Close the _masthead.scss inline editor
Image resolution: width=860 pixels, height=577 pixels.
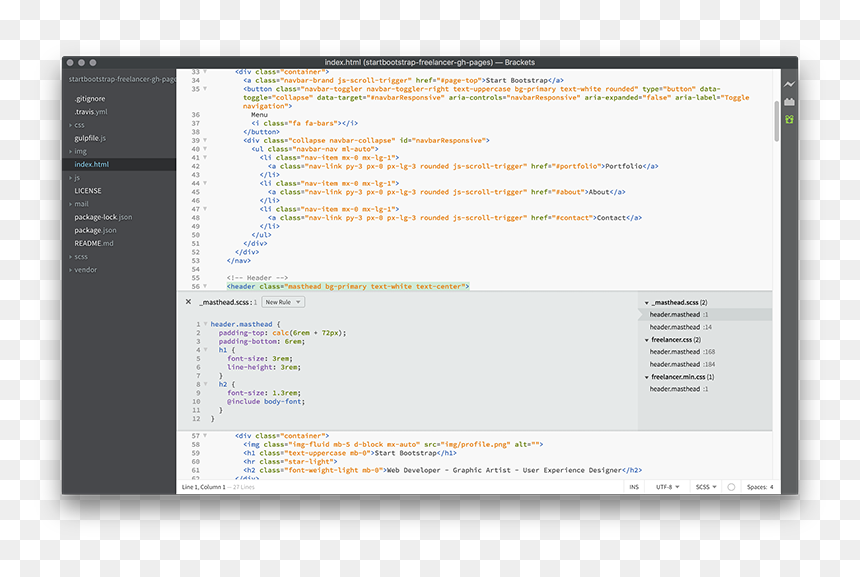point(188,302)
